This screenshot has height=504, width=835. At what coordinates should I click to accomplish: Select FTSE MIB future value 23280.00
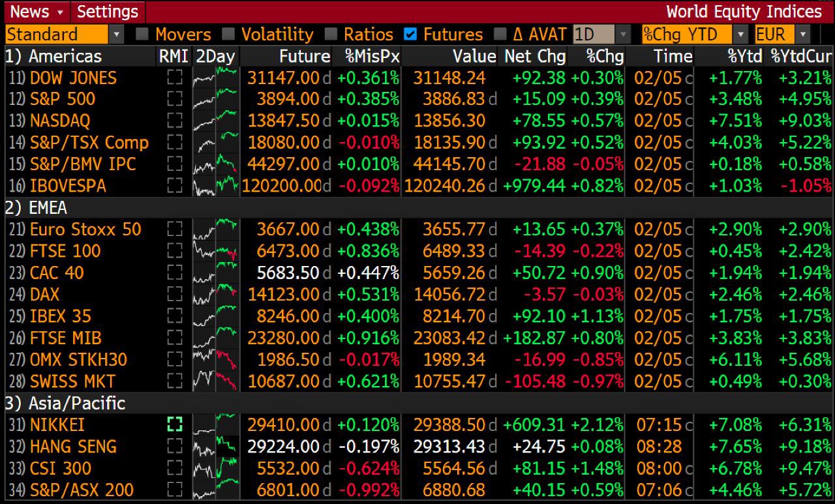click(284, 338)
